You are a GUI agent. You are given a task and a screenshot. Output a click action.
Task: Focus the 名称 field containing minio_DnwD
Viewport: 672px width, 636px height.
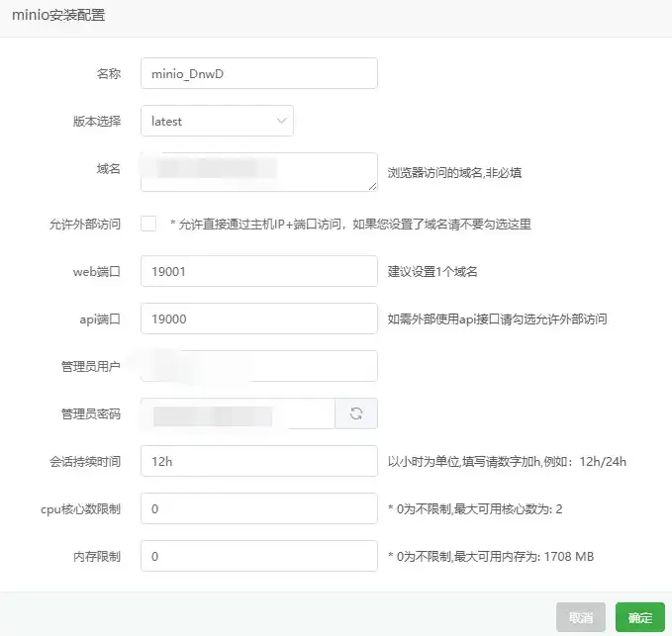[x=259, y=73]
